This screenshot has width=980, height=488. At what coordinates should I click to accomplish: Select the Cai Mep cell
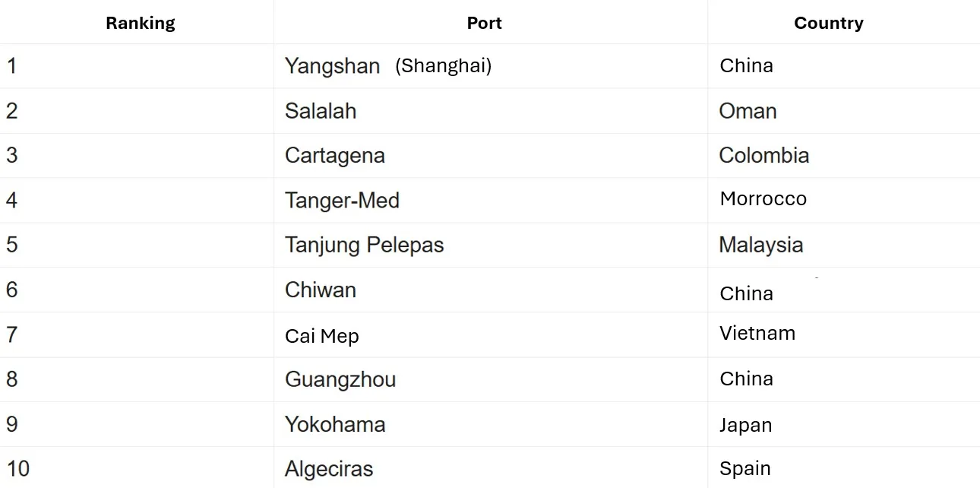tap(322, 336)
